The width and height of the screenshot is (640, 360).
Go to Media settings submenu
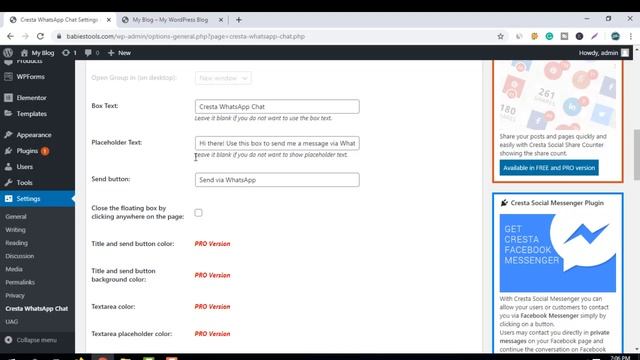point(14,269)
